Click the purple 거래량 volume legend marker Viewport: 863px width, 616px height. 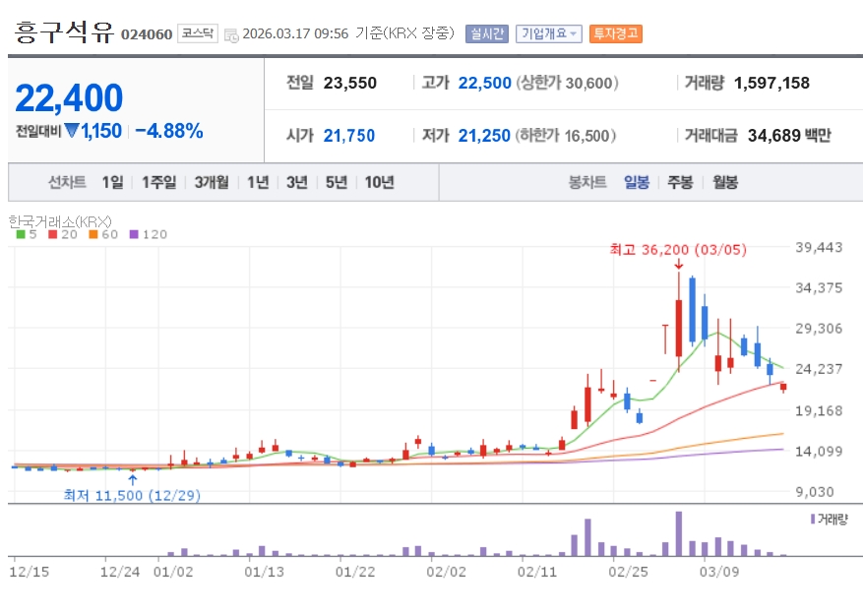click(813, 519)
